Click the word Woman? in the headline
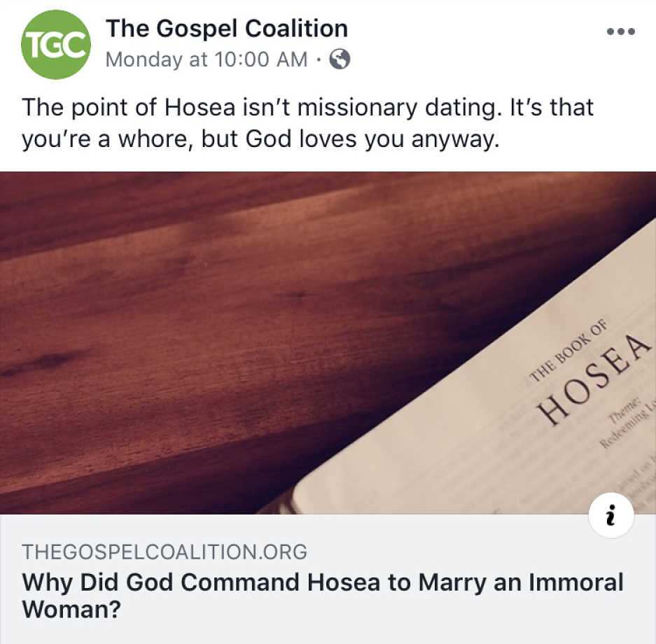The width and height of the screenshot is (656, 644). [71, 609]
